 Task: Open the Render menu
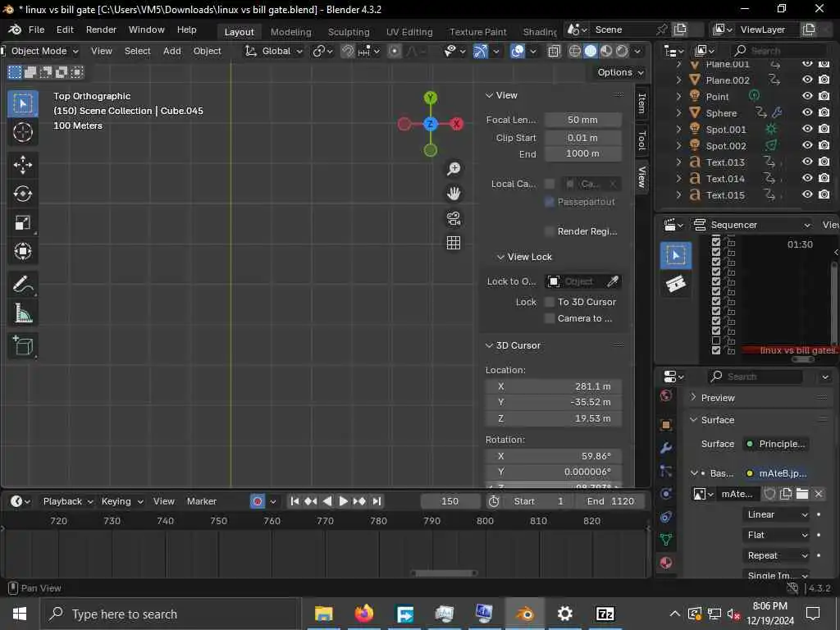(x=101, y=30)
